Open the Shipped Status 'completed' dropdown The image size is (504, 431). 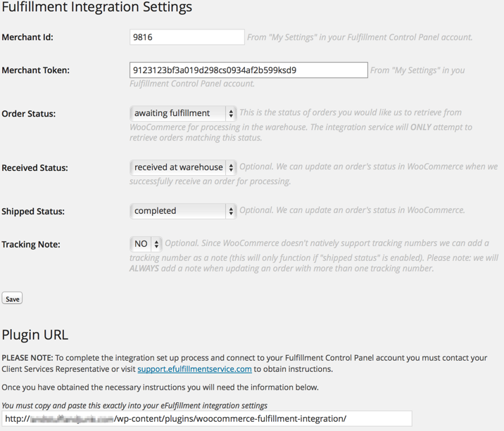pyautogui.click(x=183, y=211)
